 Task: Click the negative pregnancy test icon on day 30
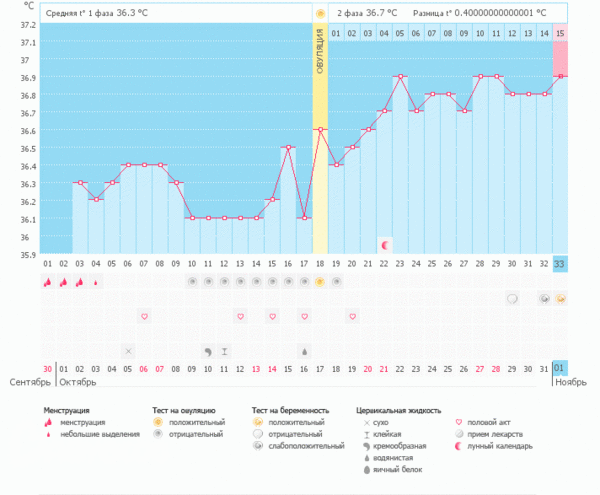pyautogui.click(x=512, y=298)
